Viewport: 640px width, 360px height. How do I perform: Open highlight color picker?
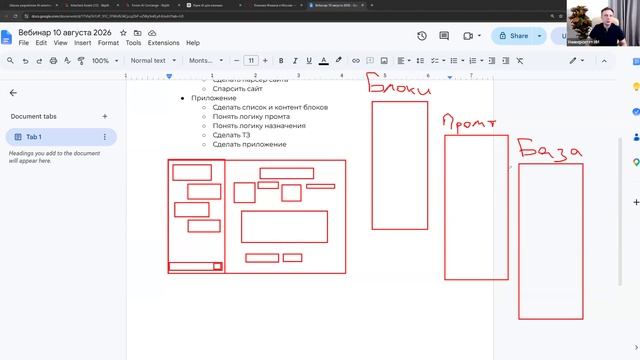[x=338, y=60]
